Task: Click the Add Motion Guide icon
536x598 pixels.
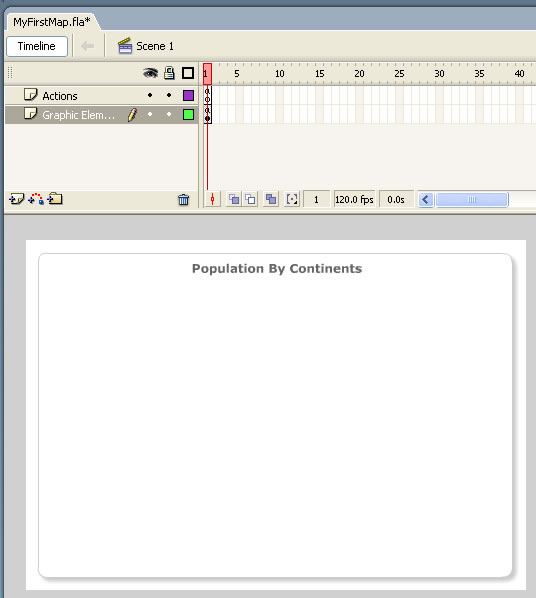Action: [x=36, y=199]
